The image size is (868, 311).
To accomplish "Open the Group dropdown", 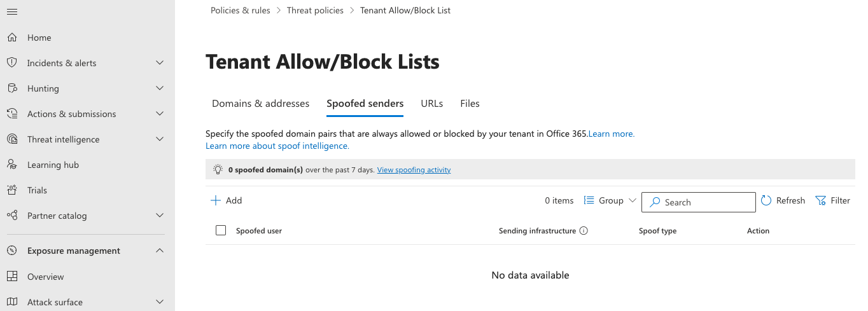I will [610, 201].
